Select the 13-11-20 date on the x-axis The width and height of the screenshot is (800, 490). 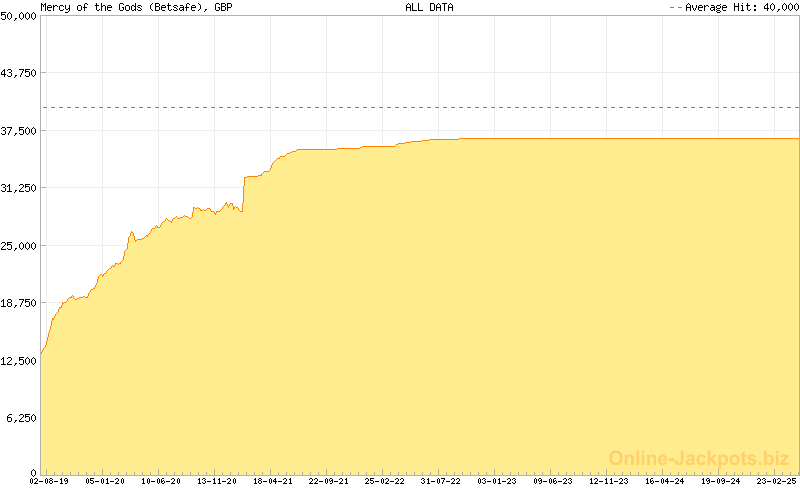(x=217, y=481)
